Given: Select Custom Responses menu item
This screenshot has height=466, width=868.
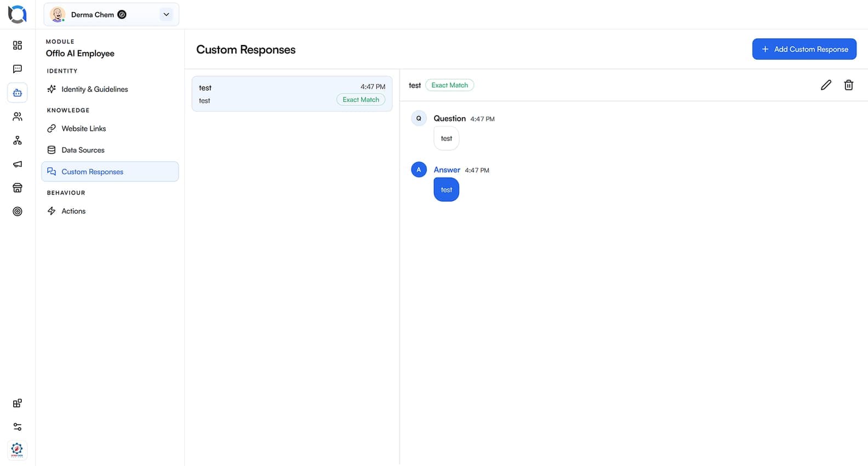Looking at the screenshot, I should [110, 171].
